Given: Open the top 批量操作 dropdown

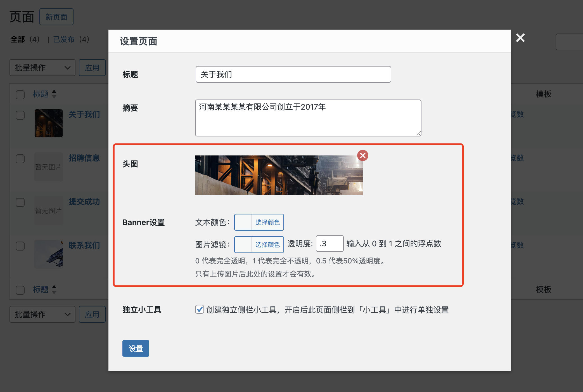Looking at the screenshot, I should pyautogui.click(x=42, y=68).
